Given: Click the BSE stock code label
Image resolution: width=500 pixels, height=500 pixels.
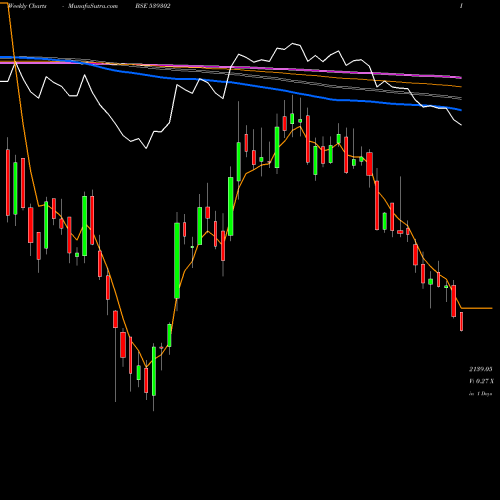Looking at the screenshot, I should click(x=153, y=6).
